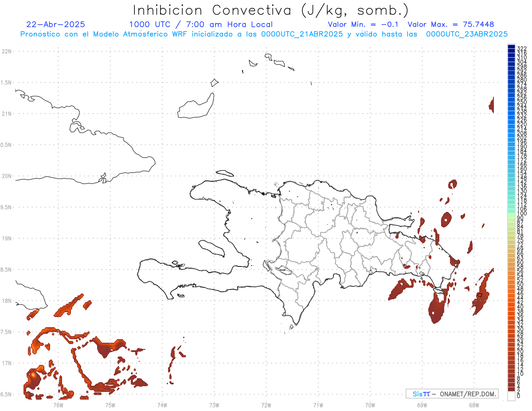
Task: Click the darkest blue swatch atop color scale
Action: [x=511, y=47]
